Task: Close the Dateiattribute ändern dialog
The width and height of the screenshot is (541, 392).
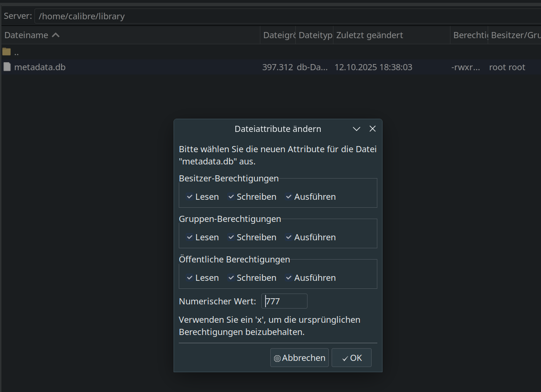Action: [x=372, y=129]
